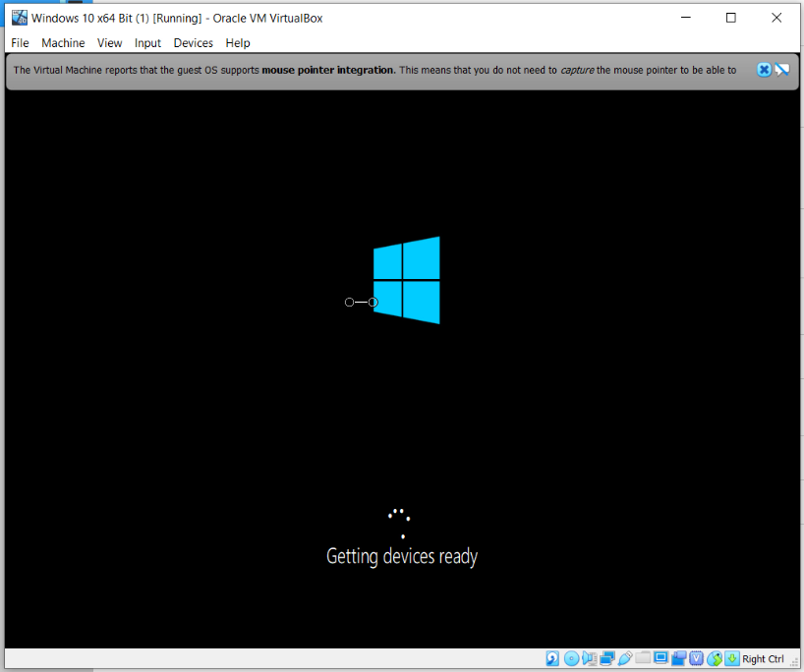Click the display status icon

click(x=660, y=657)
